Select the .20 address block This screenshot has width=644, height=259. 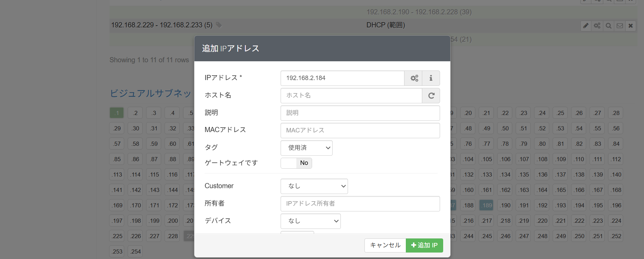468,113
